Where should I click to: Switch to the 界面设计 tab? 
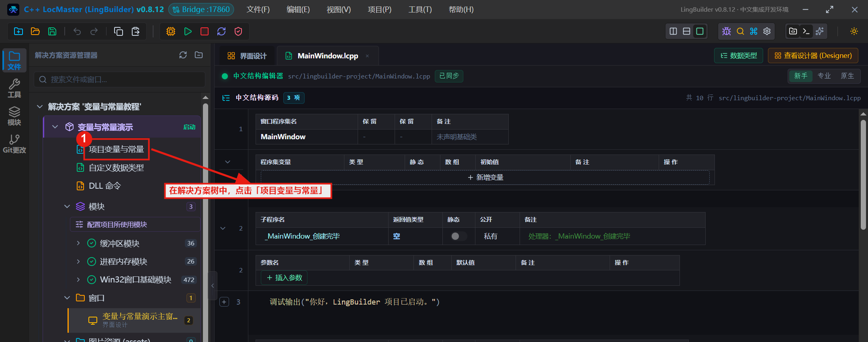pos(247,56)
